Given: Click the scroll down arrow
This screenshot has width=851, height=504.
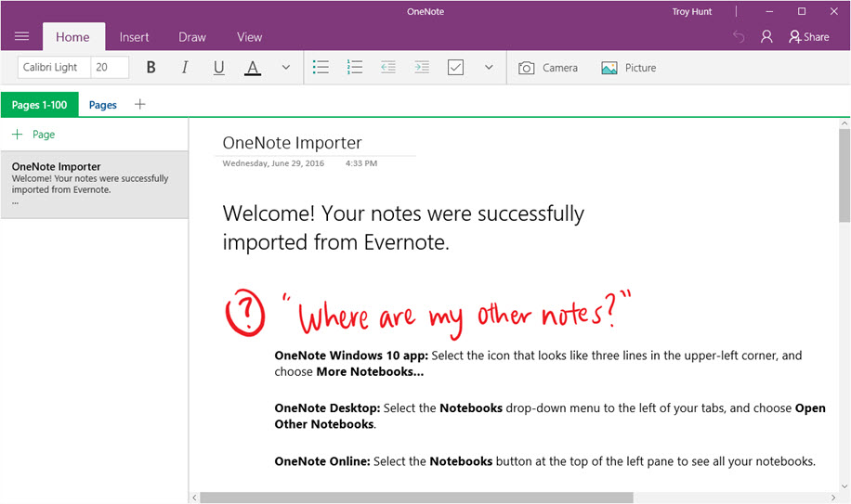Looking at the screenshot, I should (x=844, y=486).
